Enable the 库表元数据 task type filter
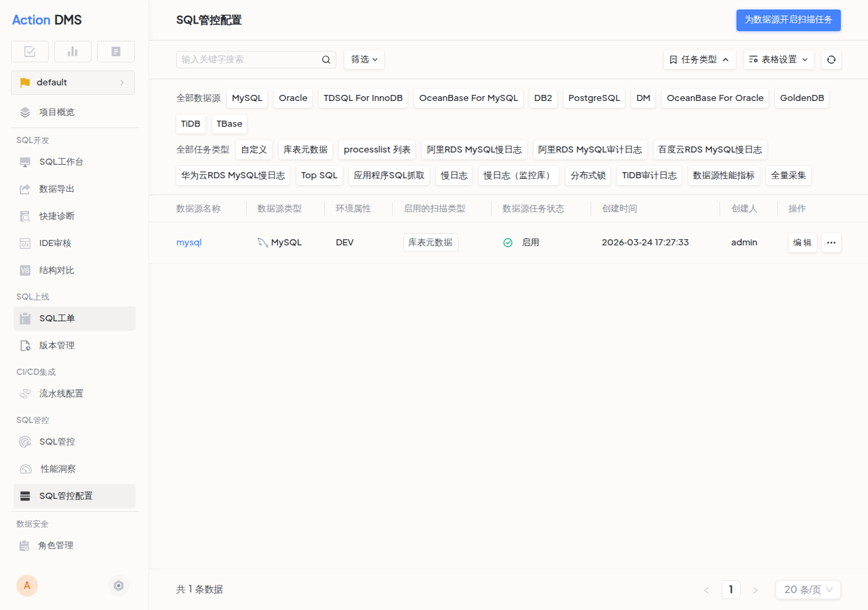The height and width of the screenshot is (610, 868). pyautogui.click(x=306, y=150)
